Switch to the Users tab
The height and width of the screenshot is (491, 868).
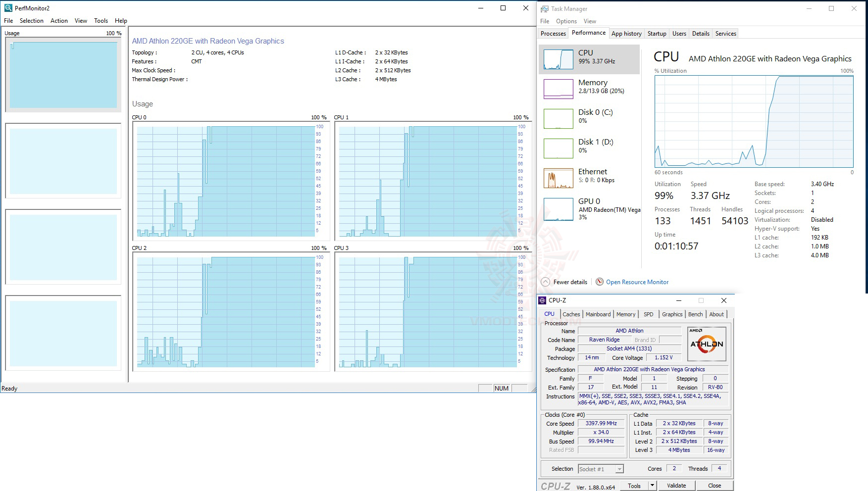click(679, 34)
